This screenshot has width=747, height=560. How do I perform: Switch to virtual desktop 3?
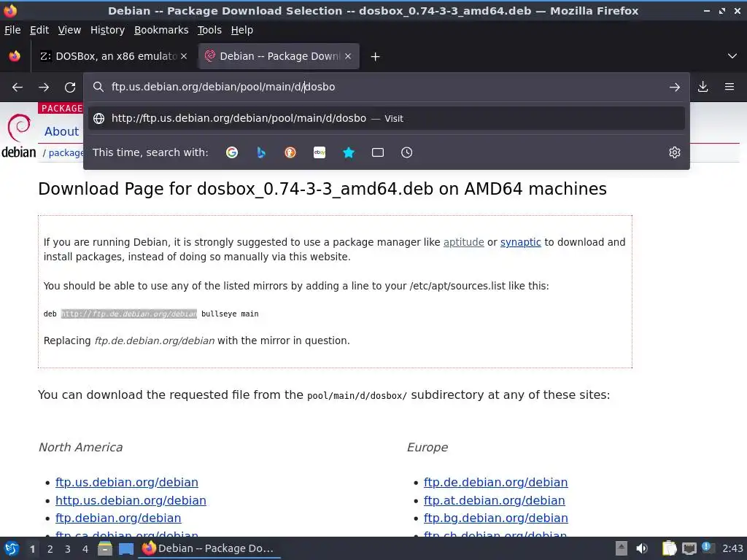[x=68, y=549]
